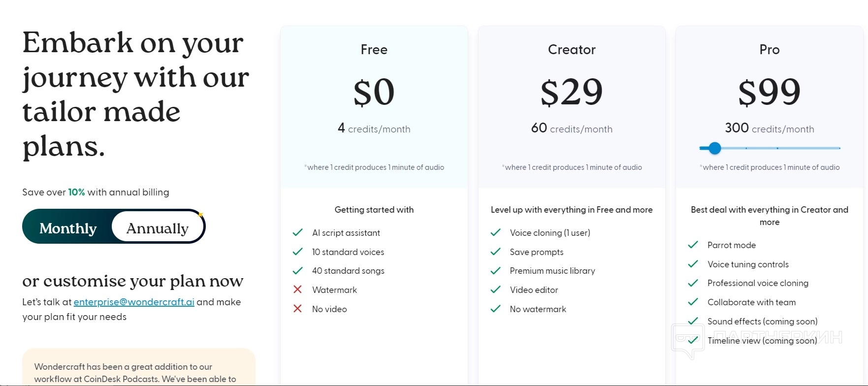Click the checkmark beside Professional voice cloning
Screen dimensions: 868x386
pos(693,283)
